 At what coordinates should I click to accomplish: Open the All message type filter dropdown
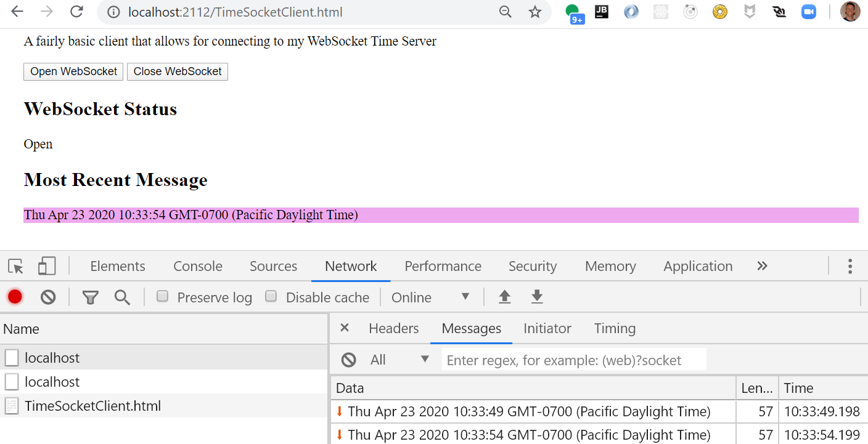coord(399,360)
